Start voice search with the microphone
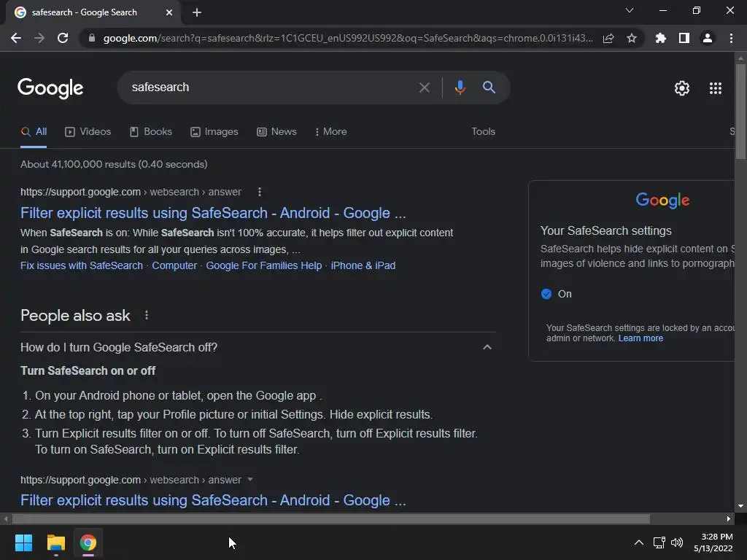Viewport: 747px width, 560px height. [x=460, y=87]
